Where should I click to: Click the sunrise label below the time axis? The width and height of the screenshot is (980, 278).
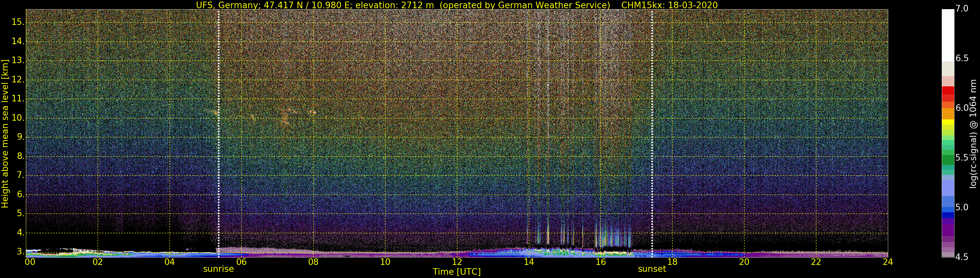(x=218, y=269)
